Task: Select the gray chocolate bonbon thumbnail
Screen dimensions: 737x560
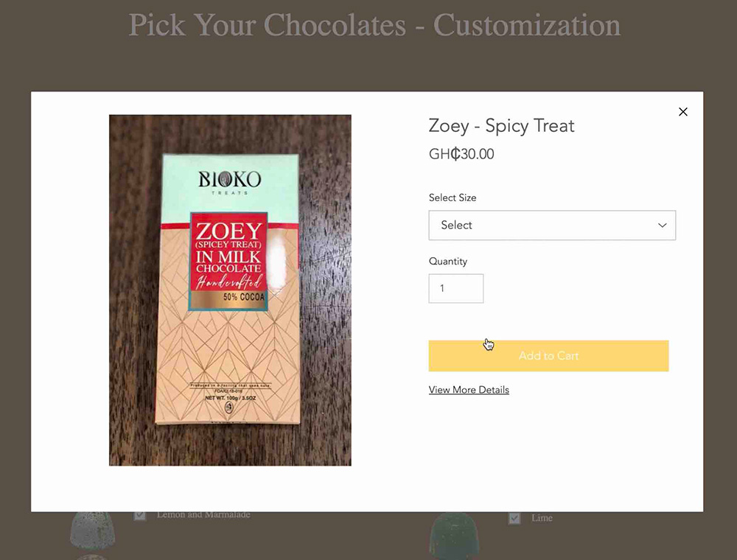Action: point(92,531)
